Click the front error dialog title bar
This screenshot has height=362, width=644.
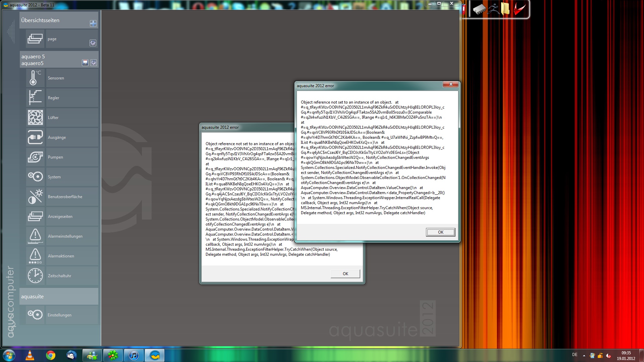click(x=369, y=86)
